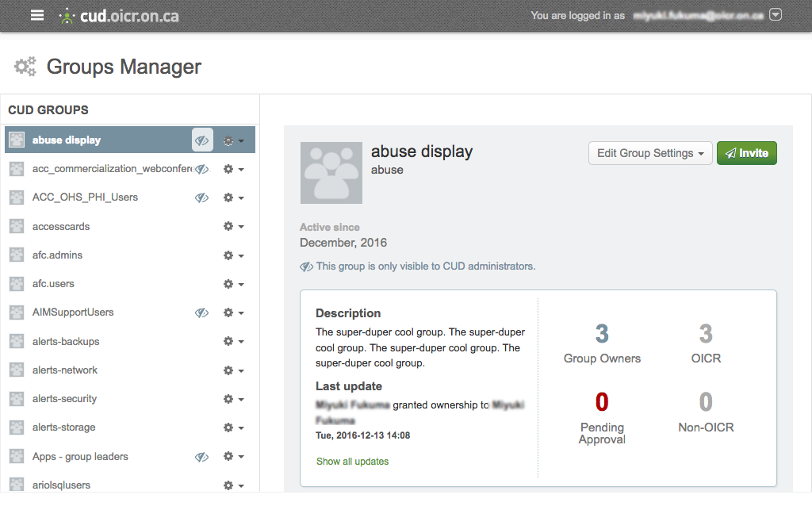Toggle hidden eye icon for AIMSupportUsers

(x=202, y=313)
